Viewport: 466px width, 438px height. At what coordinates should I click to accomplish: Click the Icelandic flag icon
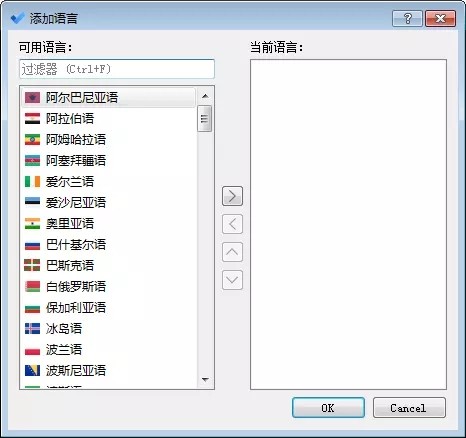point(32,329)
